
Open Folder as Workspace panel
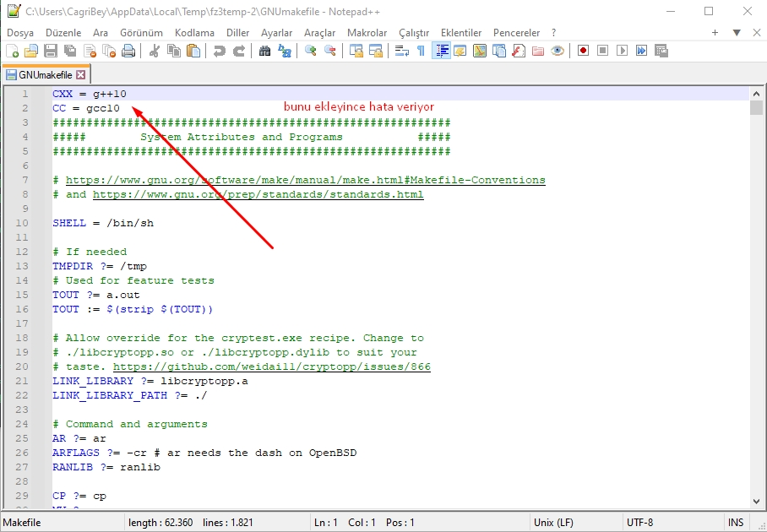coord(537,51)
